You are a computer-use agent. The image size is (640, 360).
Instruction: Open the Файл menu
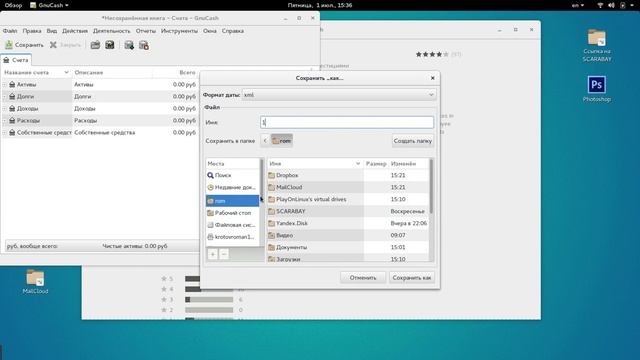10,31
